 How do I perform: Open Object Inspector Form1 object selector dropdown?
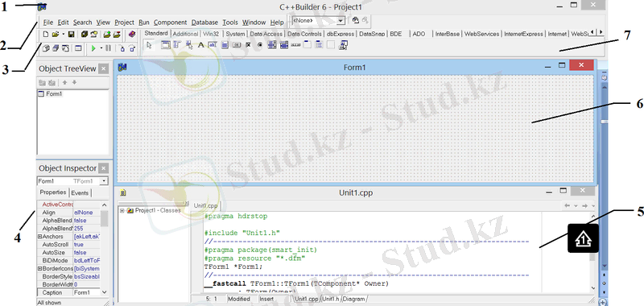105,180
